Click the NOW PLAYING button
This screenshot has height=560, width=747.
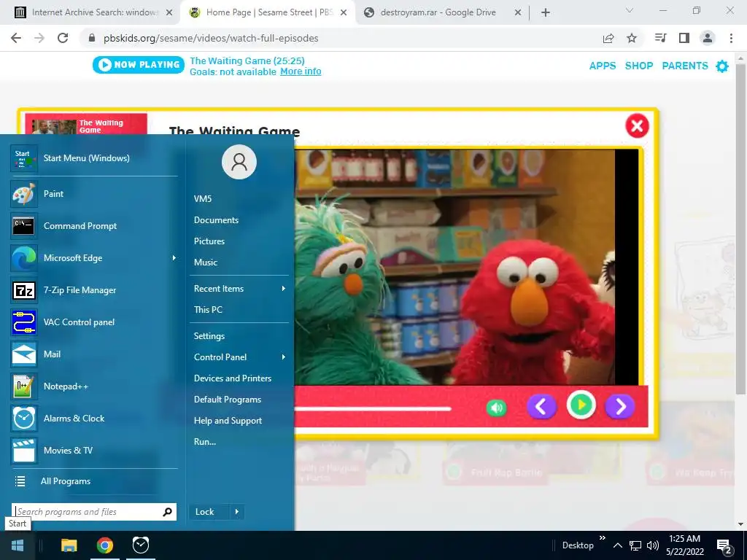(x=139, y=65)
